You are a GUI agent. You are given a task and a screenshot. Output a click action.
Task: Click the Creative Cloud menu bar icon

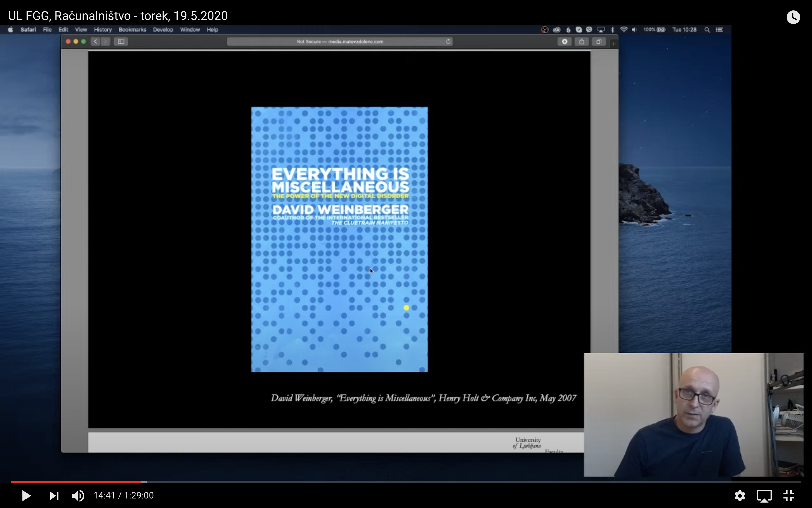point(557,29)
